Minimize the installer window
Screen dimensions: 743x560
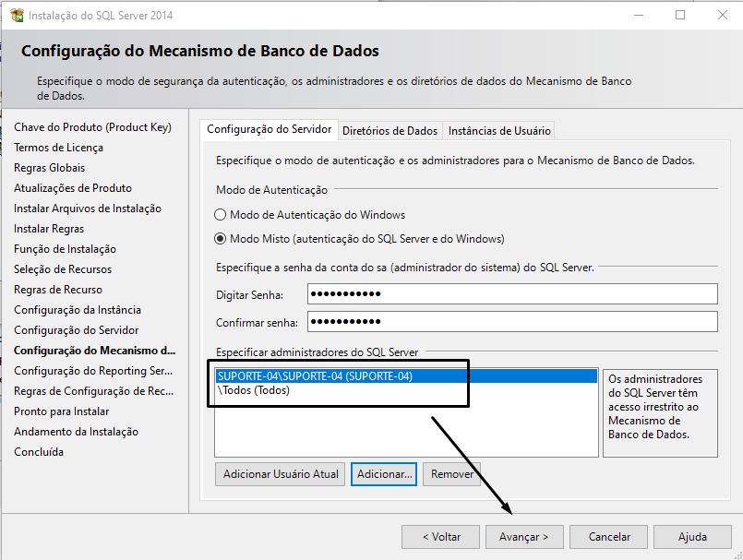(x=639, y=15)
